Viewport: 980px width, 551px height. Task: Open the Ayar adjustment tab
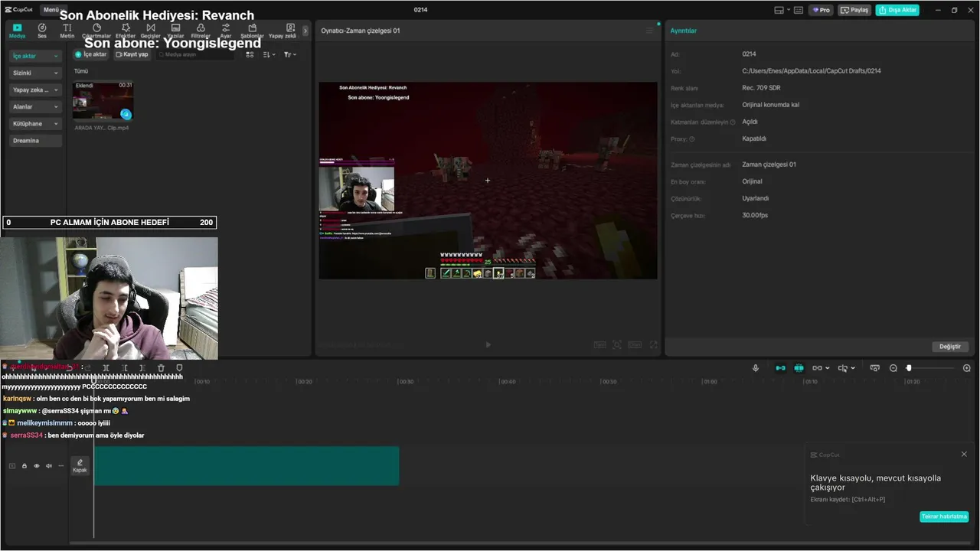click(x=226, y=31)
